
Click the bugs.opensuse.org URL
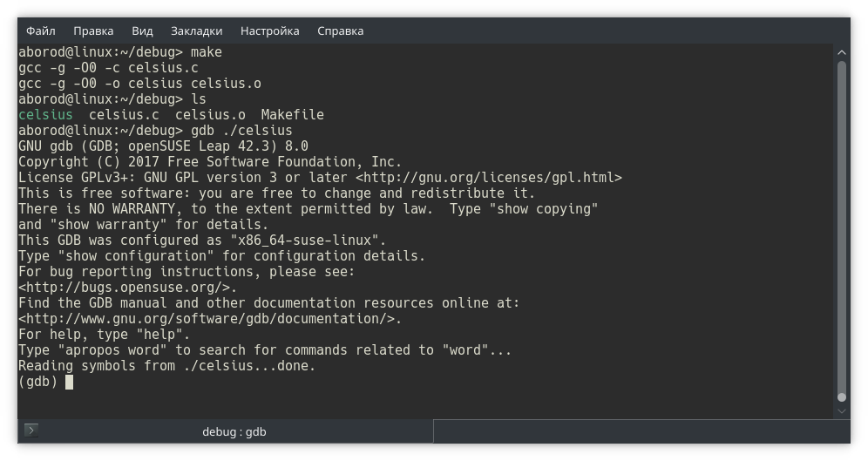click(x=126, y=288)
